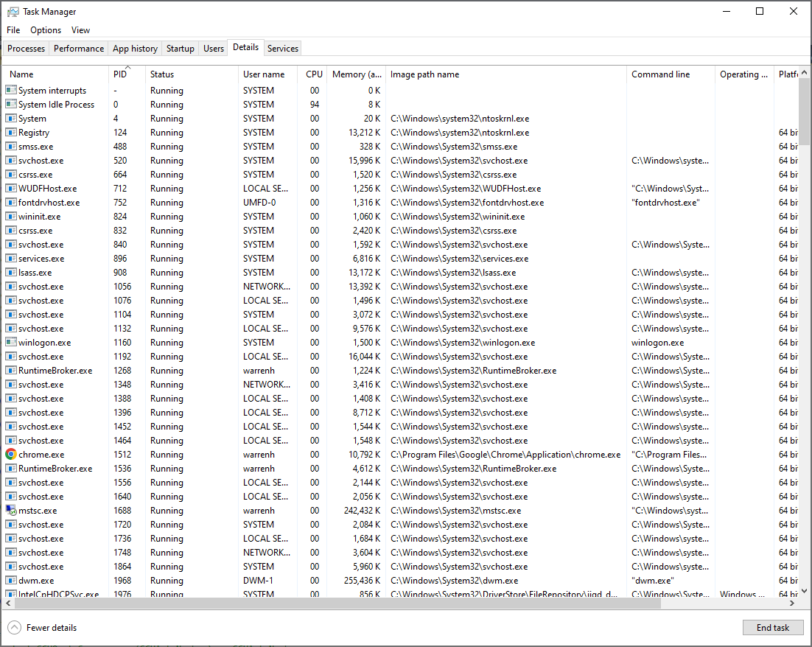Click the dwm.exe process icon

pos(11,580)
